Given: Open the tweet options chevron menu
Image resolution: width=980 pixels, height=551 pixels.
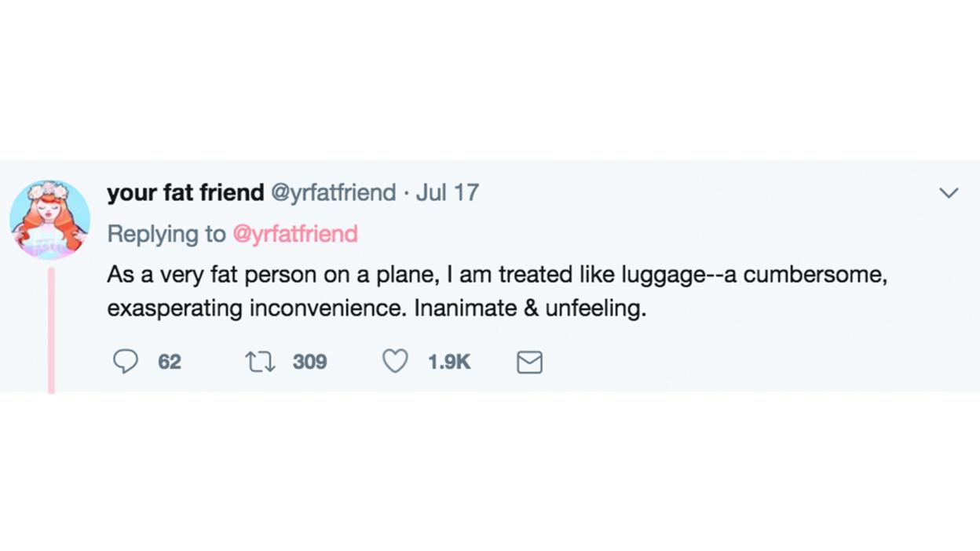Looking at the screenshot, I should point(949,193).
